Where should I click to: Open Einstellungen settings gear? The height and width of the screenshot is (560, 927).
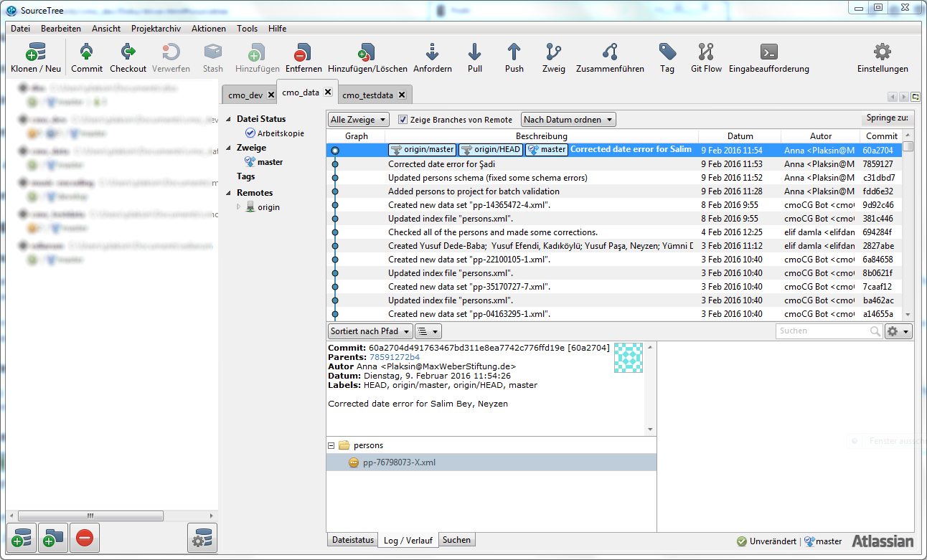pyautogui.click(x=882, y=52)
